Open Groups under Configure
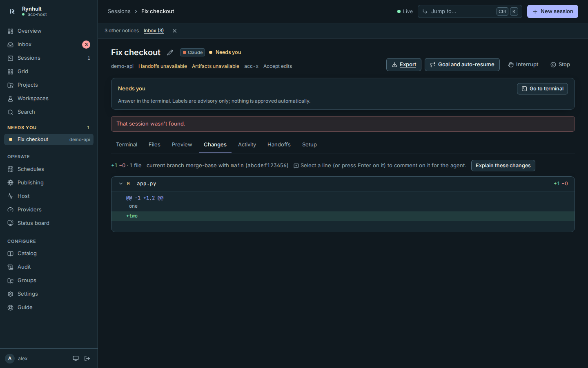 [49, 280]
